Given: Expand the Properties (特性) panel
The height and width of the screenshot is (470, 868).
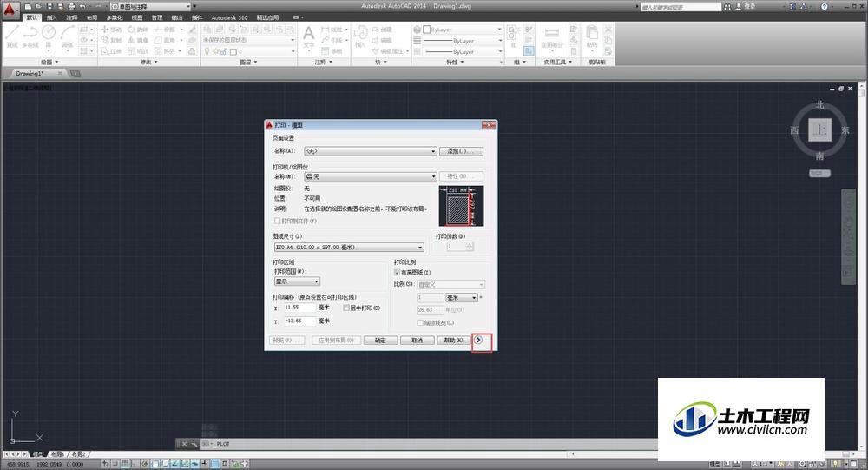Looking at the screenshot, I should tap(456, 62).
